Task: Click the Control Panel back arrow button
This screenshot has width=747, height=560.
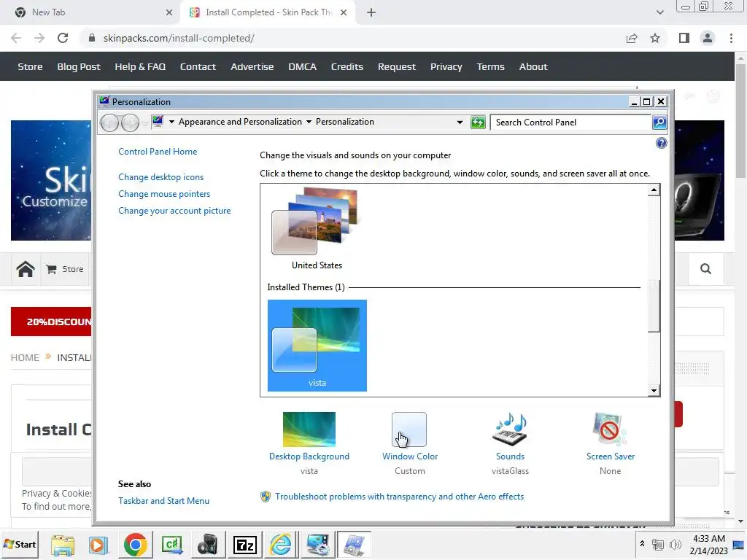Action: tap(109, 122)
